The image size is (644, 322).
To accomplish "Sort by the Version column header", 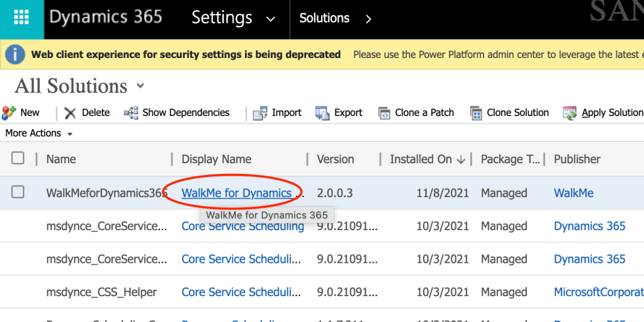I will coord(335,159).
